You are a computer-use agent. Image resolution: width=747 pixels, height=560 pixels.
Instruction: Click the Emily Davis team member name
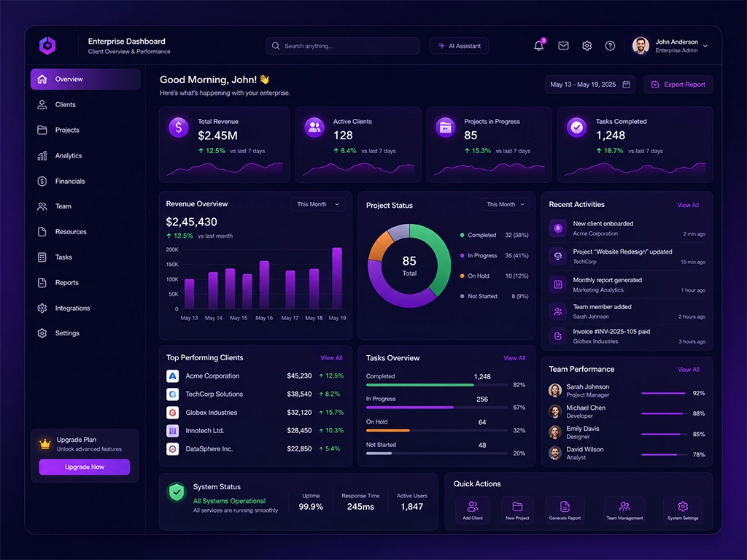583,429
